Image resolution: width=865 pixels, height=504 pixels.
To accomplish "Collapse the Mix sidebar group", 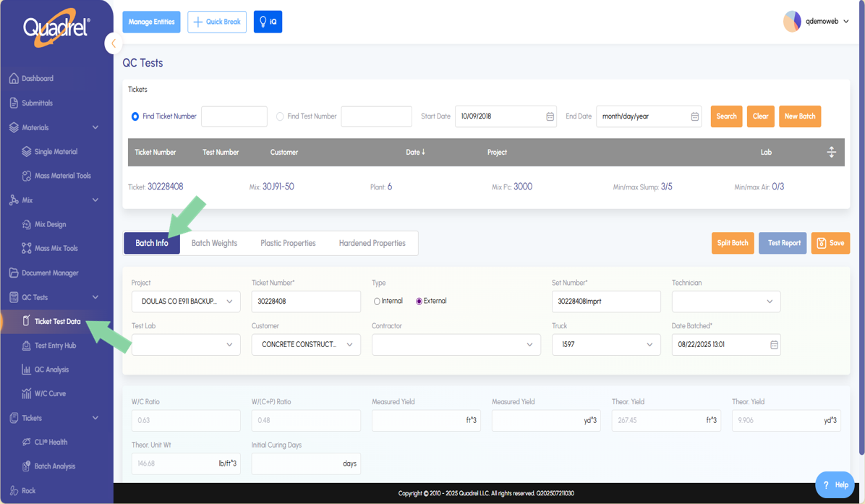I will 95,200.
